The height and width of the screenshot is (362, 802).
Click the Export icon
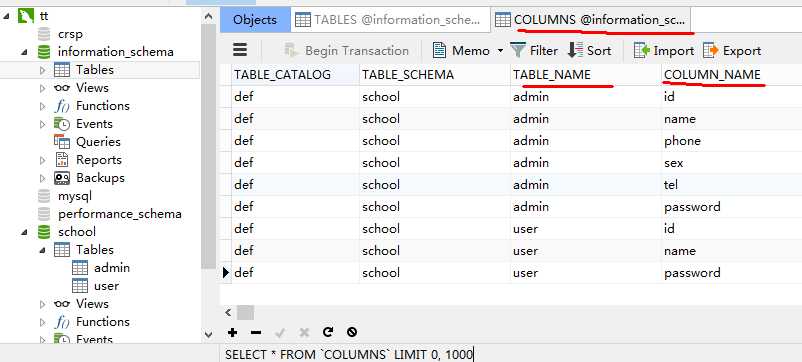click(x=711, y=51)
